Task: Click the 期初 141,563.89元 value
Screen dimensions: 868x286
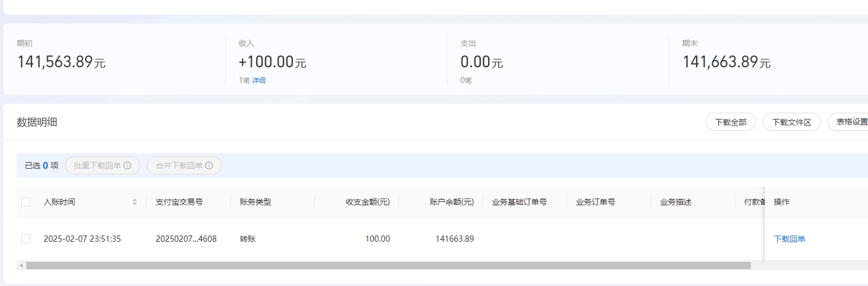Action: tap(61, 62)
